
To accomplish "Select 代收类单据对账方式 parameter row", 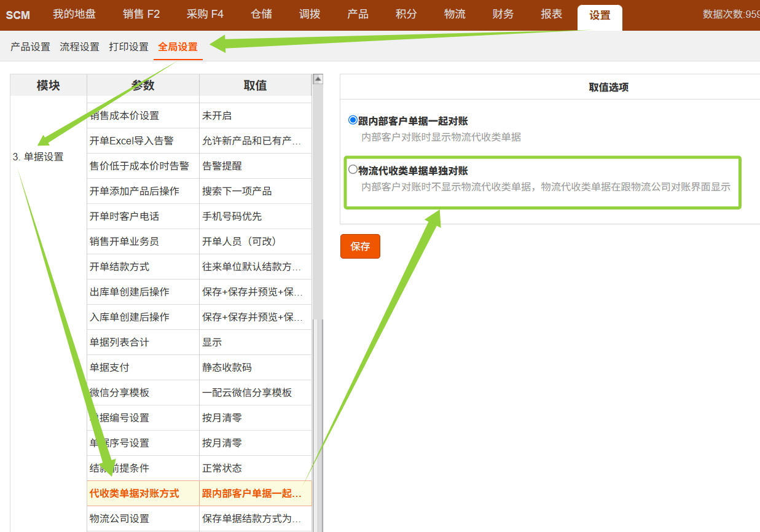I will (135, 493).
